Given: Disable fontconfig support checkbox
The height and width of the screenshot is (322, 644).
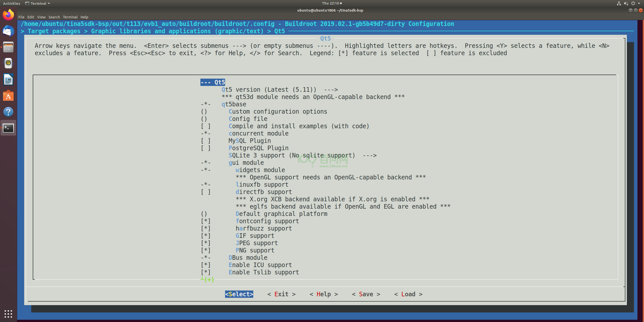Looking at the screenshot, I should click(x=205, y=221).
